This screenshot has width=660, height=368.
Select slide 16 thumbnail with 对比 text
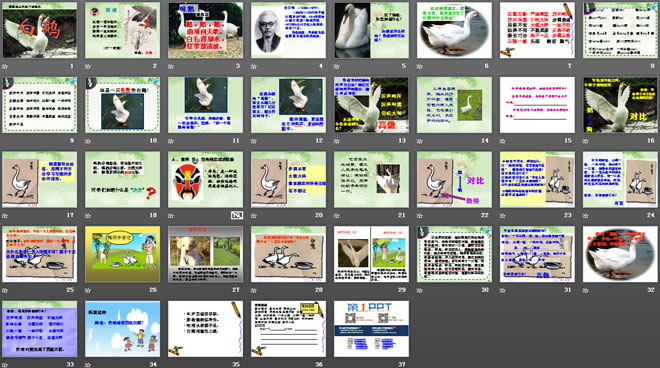(x=620, y=105)
